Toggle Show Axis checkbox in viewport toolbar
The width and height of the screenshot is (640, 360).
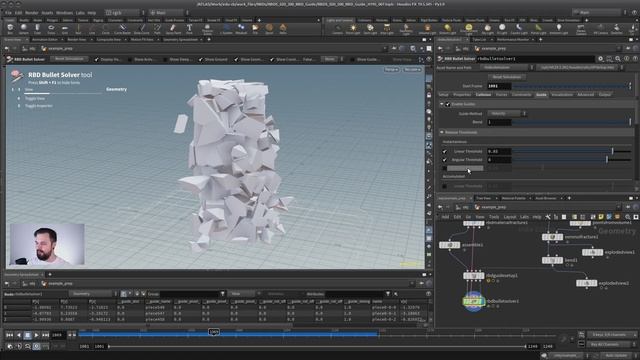coord(130,60)
